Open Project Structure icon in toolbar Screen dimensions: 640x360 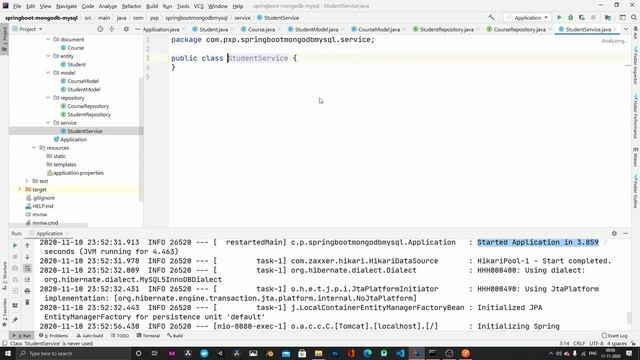(x=608, y=18)
